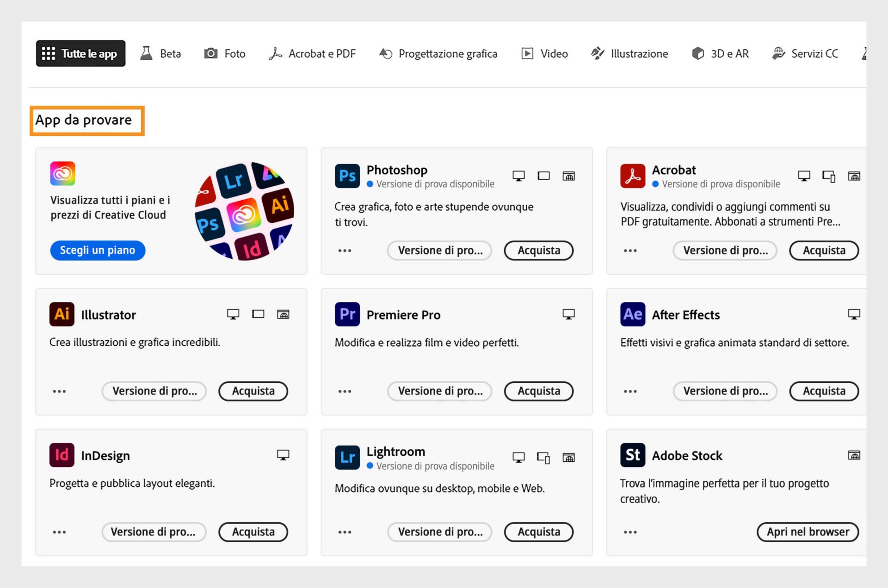Click Acquista for Photoshop

tap(538, 251)
